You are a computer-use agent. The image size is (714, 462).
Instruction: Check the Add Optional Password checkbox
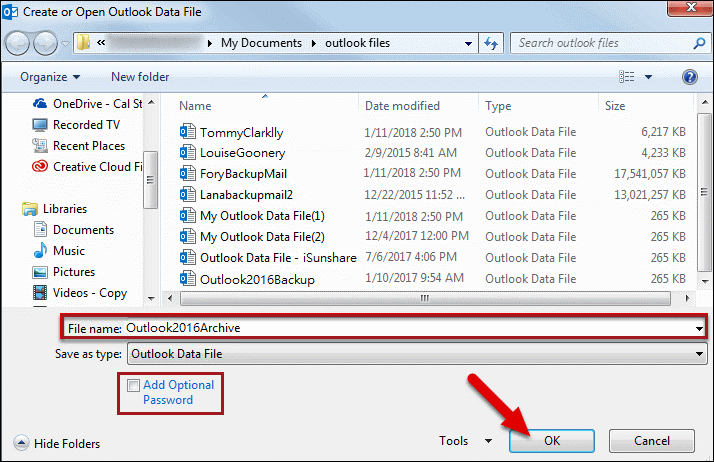point(133,386)
